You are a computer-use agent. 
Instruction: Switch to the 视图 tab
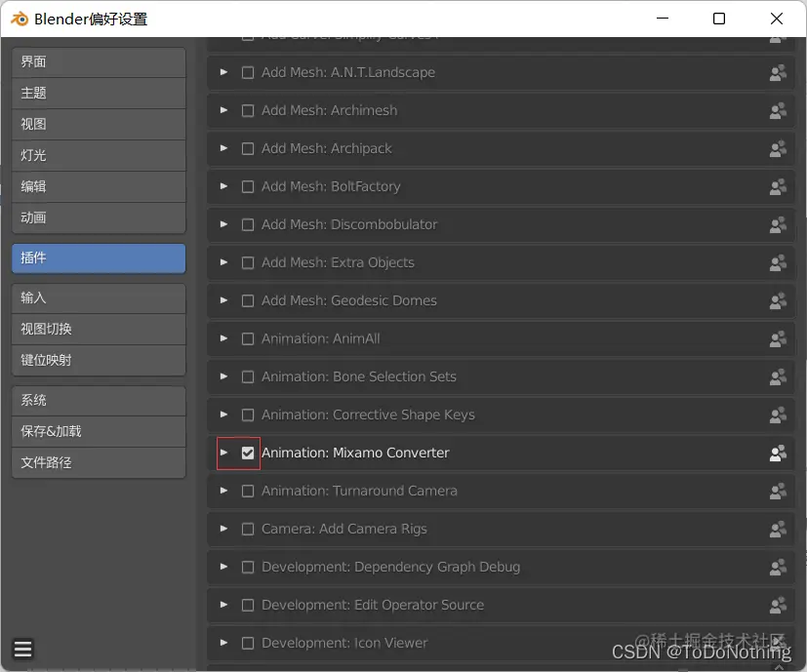99,125
